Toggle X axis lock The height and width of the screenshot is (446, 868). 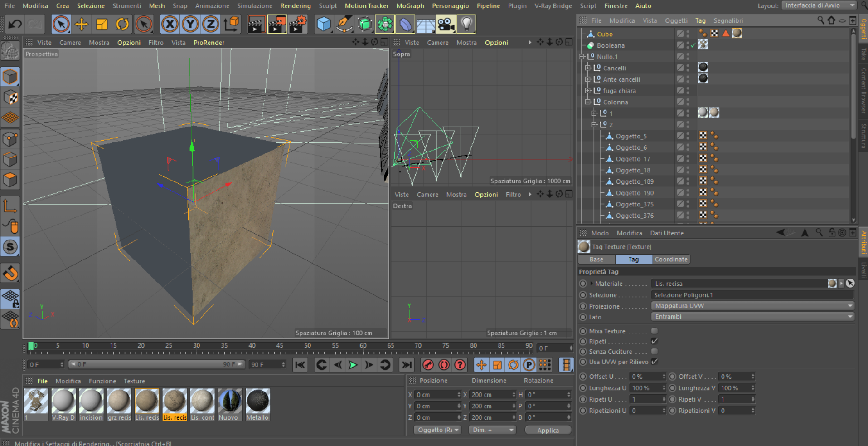(170, 24)
